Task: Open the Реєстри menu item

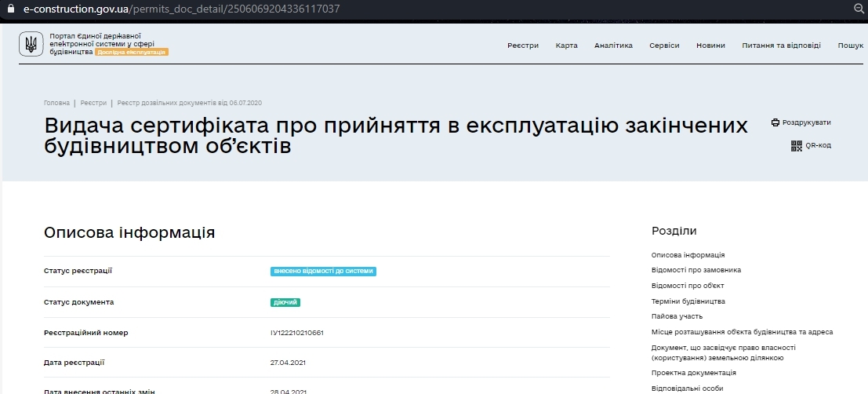Action: tap(522, 46)
